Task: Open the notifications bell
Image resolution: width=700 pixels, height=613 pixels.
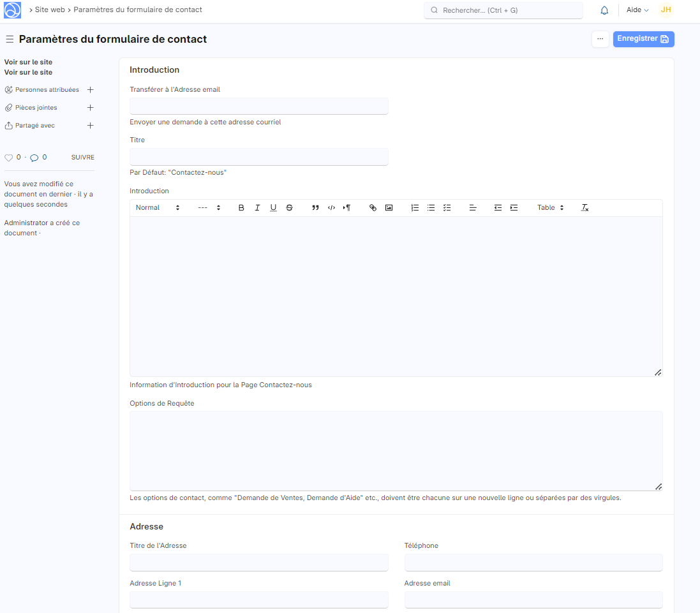Action: (604, 10)
